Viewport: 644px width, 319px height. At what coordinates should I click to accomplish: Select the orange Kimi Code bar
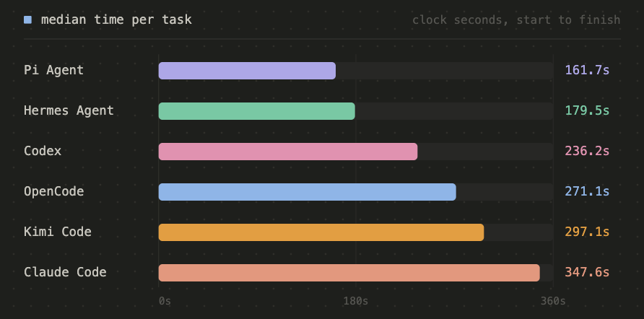(x=321, y=232)
